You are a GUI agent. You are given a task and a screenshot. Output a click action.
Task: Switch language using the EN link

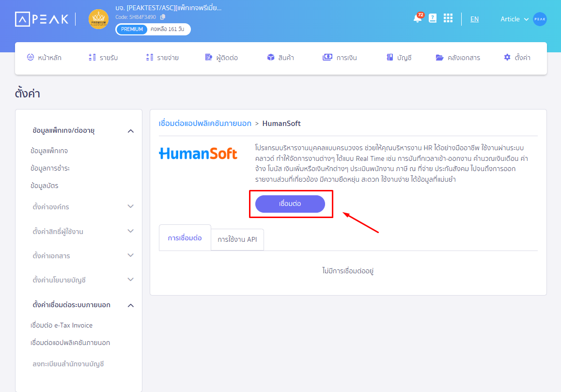(x=474, y=19)
